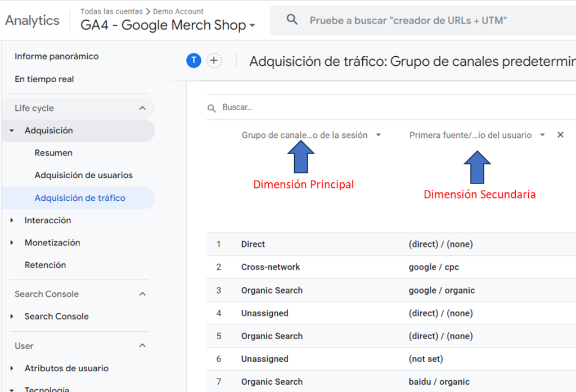Open the Retención report

click(x=45, y=265)
